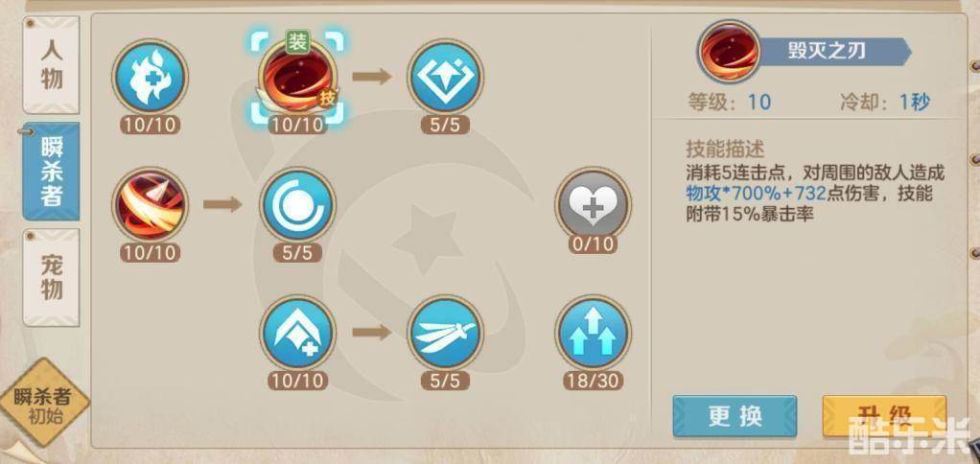The image size is (980, 464).
Task: Select the winged dagger skill icon
Action: [x=445, y=333]
